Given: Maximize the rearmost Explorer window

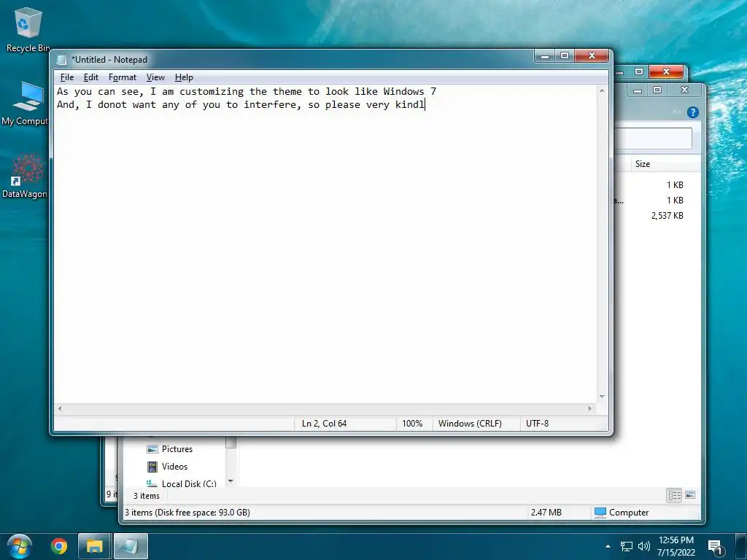Looking at the screenshot, I should coord(639,72).
